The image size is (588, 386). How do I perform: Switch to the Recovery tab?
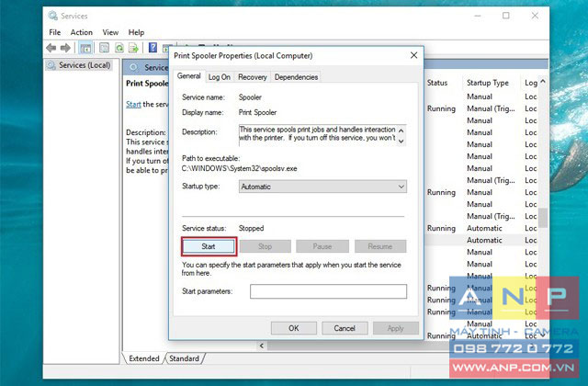click(x=253, y=77)
